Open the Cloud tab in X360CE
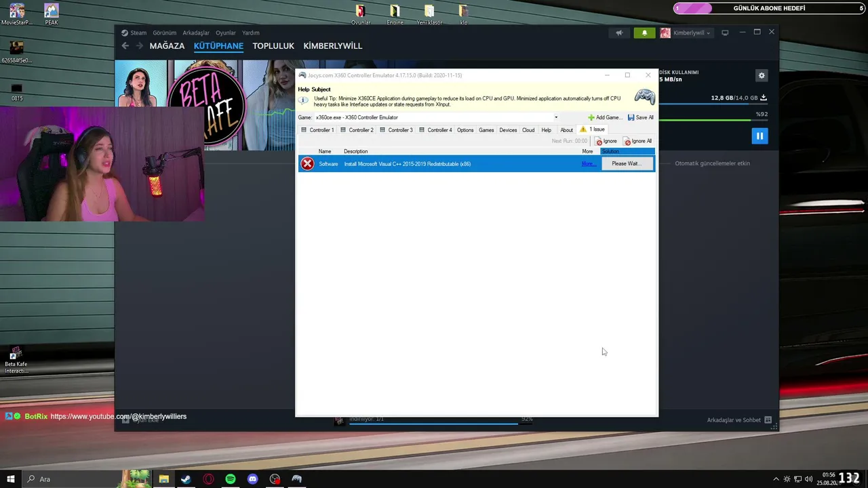This screenshot has width=868, height=488. (x=528, y=129)
